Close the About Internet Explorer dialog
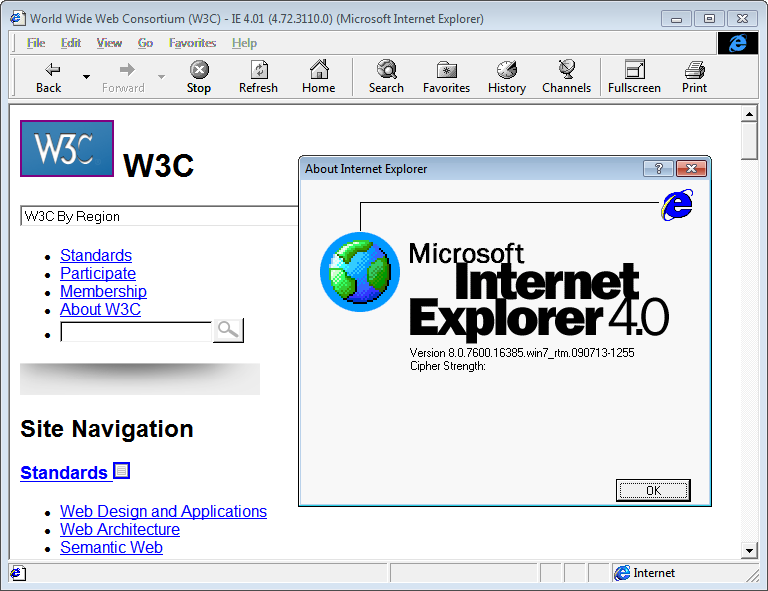 pyautogui.click(x=691, y=169)
